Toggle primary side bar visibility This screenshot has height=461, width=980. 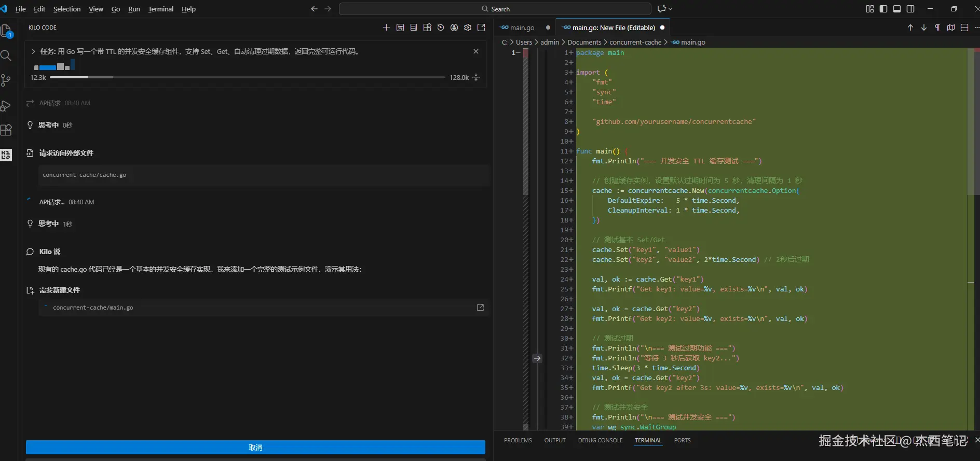point(883,9)
